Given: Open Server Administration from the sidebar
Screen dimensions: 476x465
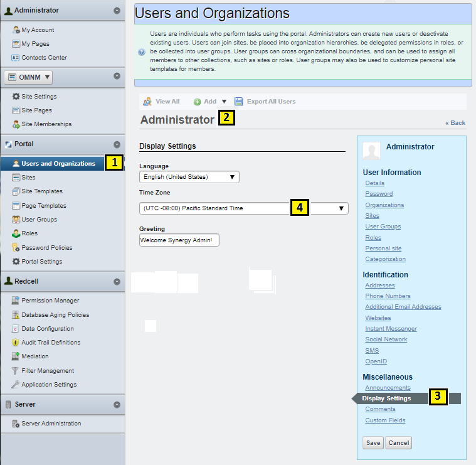Looking at the screenshot, I should coord(51,424).
